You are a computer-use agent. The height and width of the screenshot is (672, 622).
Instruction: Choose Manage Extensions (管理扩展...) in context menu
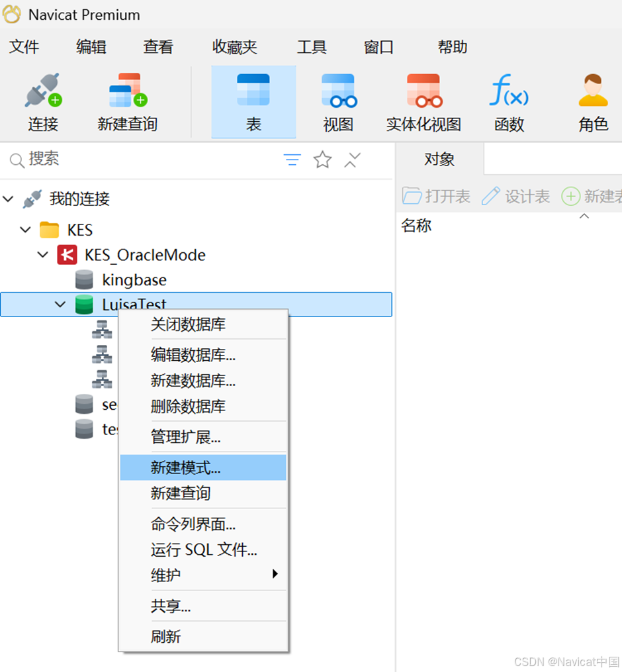[203, 437]
